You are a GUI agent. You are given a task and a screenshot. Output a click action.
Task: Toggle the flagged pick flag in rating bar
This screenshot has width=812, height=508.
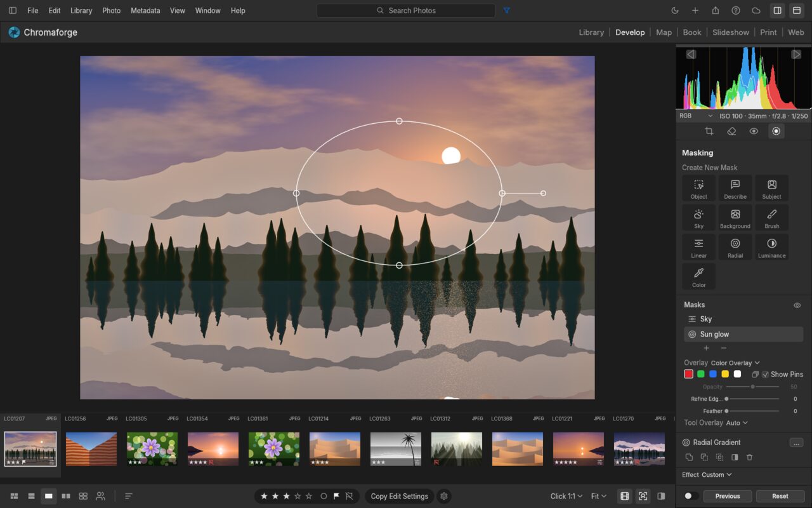[336, 496]
